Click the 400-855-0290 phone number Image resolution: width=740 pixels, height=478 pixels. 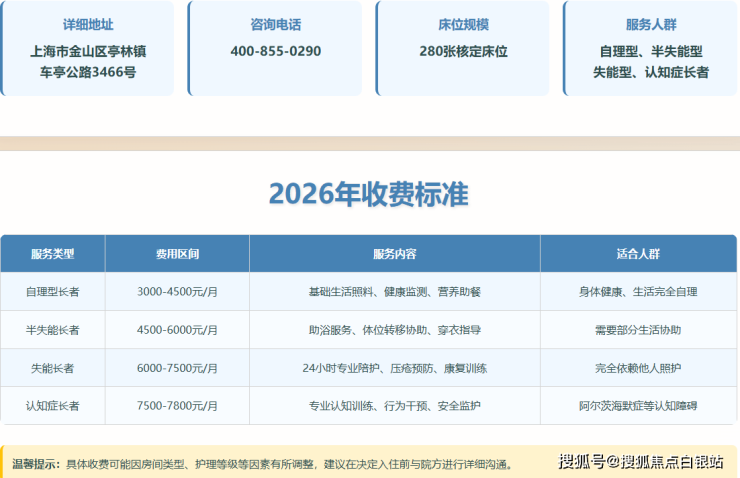coord(276,51)
